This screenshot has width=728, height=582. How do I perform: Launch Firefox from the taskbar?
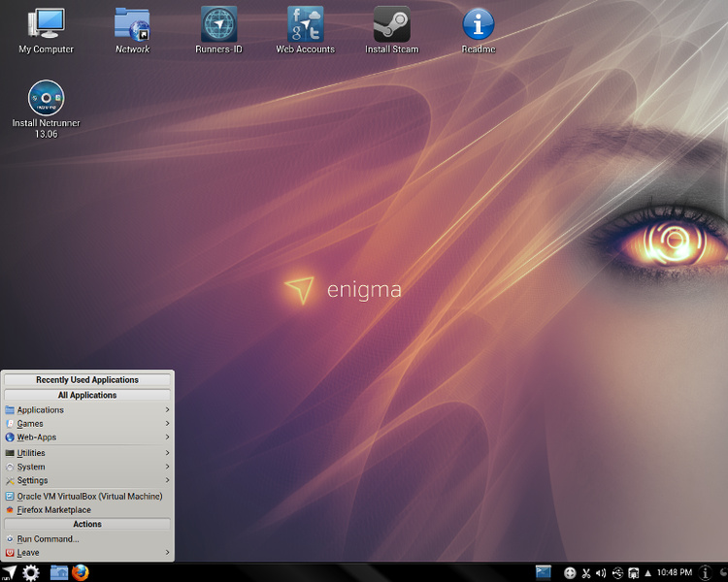coord(80,572)
